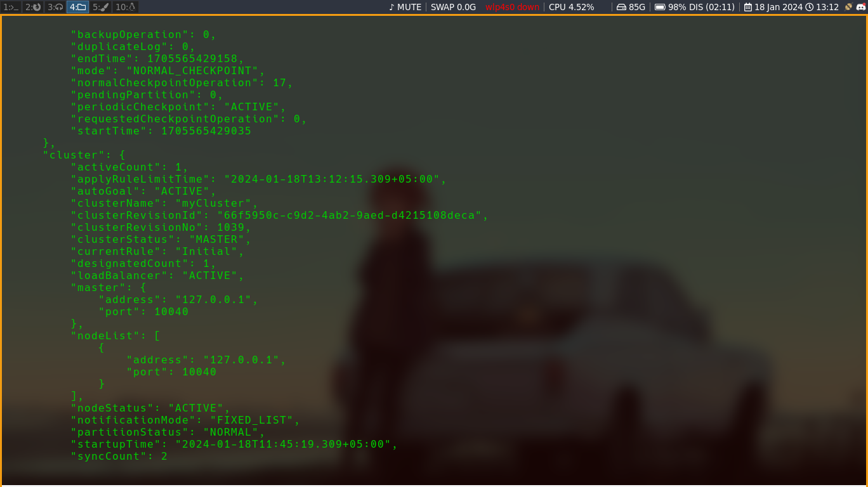Click the "startupTime" timestamp value
Viewport: 868px width, 487px height.
click(x=286, y=445)
